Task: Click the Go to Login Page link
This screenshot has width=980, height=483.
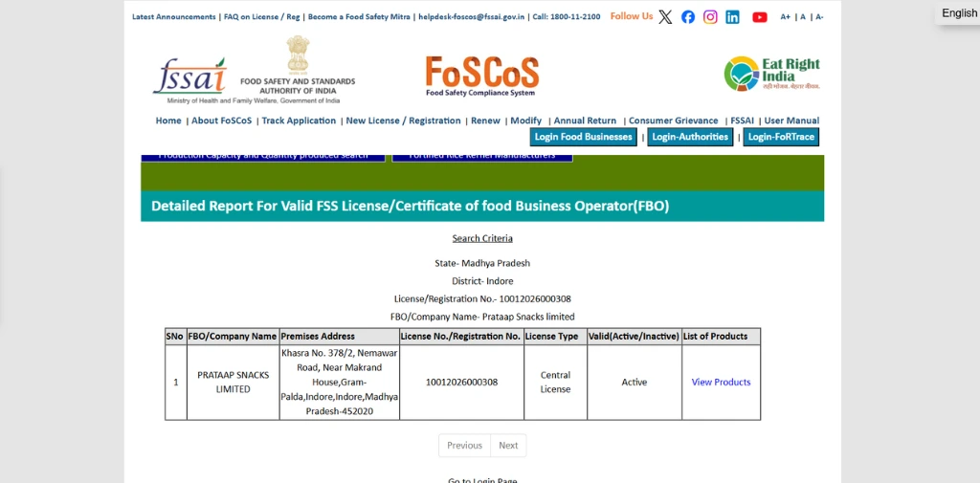Action: pyautogui.click(x=482, y=480)
